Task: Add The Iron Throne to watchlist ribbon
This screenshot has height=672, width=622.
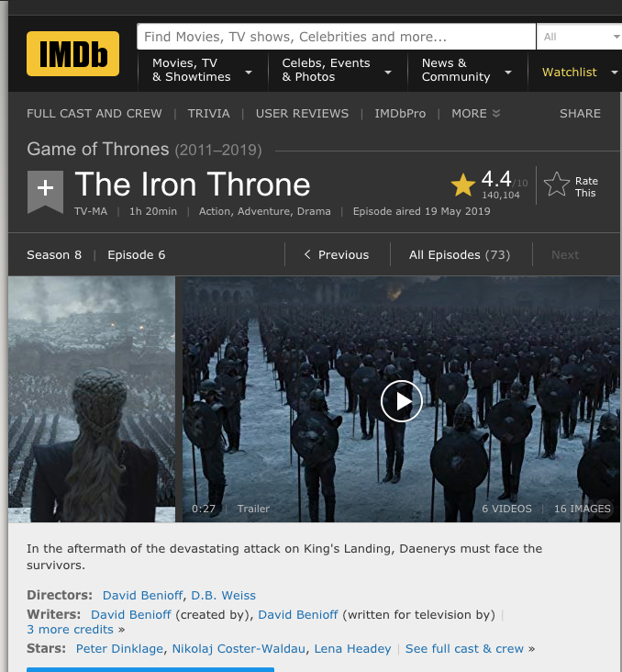Action: coord(45,191)
